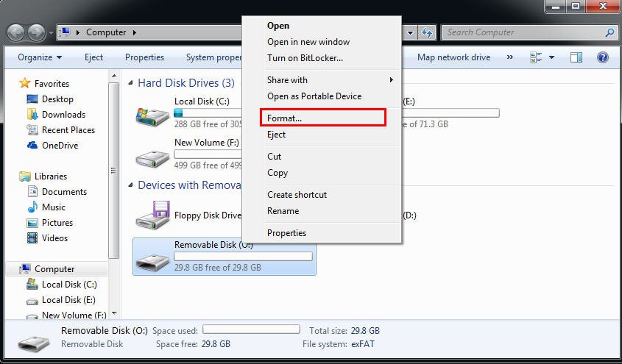
Task: Click the refresh icon beside the address bar
Action: pyautogui.click(x=427, y=32)
